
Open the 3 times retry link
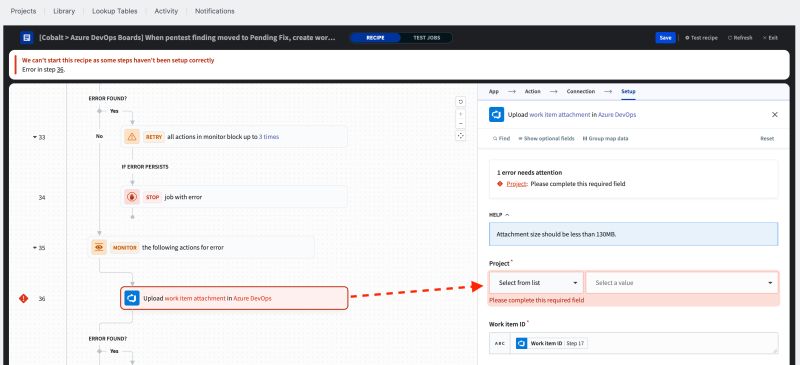(268, 137)
